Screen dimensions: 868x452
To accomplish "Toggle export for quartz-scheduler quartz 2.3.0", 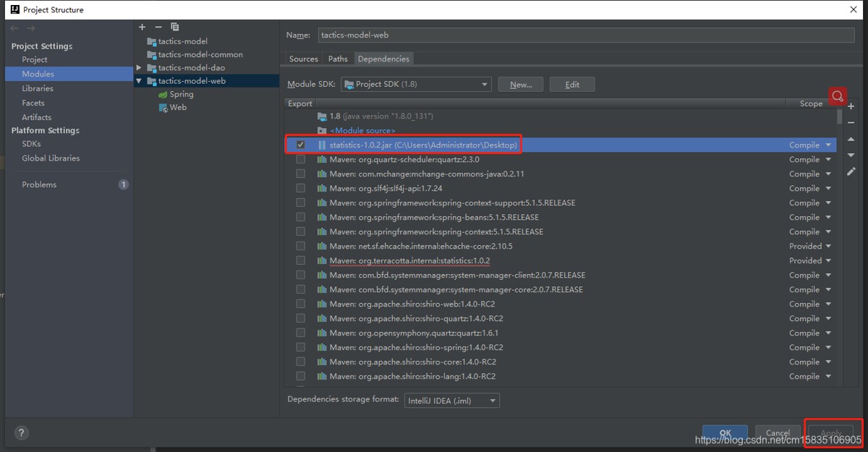I will point(301,159).
